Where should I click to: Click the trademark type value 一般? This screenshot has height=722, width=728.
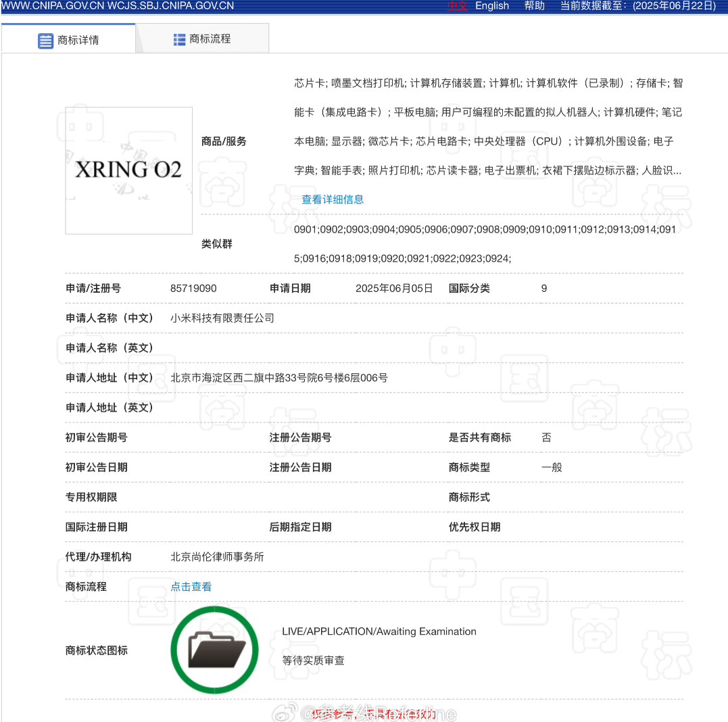click(552, 468)
